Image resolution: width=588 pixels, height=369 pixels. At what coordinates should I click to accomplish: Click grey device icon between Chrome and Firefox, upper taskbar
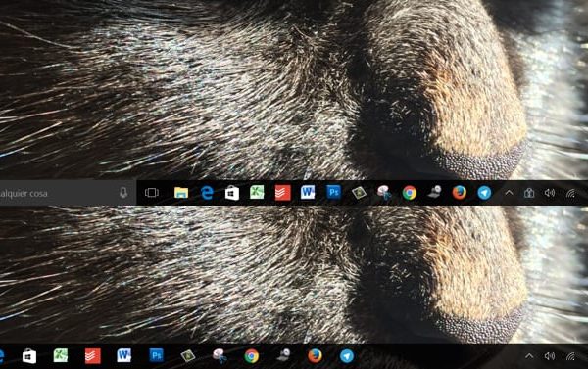[434, 192]
